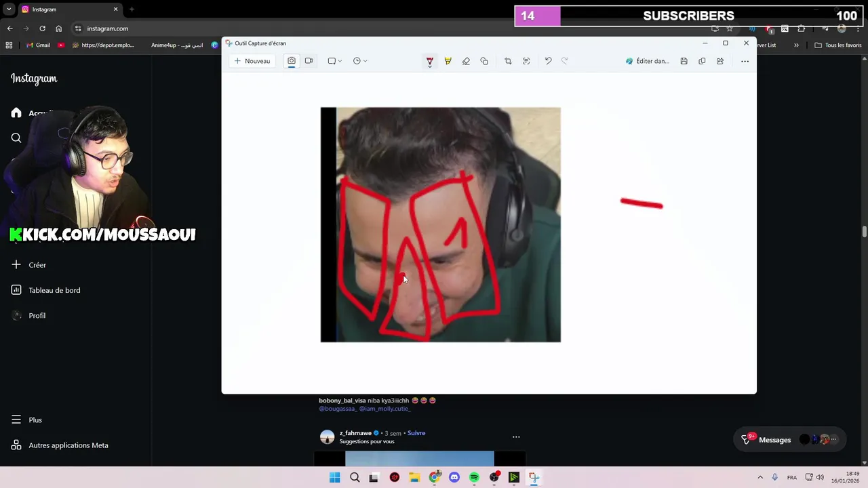Reload the Instagram page
The image size is (868, 488).
(42, 28)
